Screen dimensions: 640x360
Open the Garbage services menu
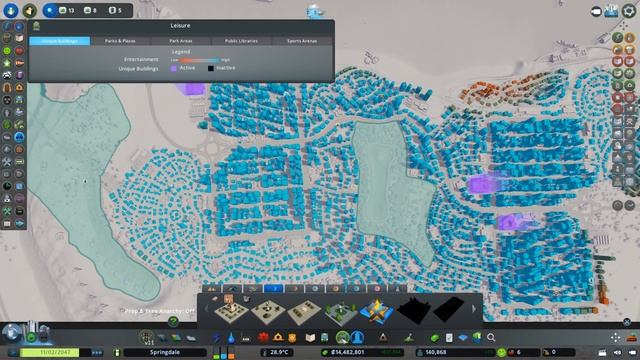[x=246, y=338]
